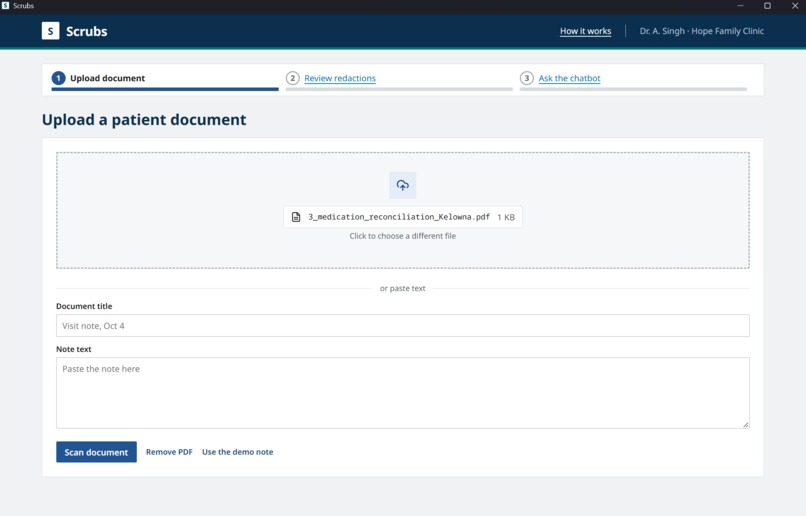Go to the Review redactions step

click(x=340, y=78)
